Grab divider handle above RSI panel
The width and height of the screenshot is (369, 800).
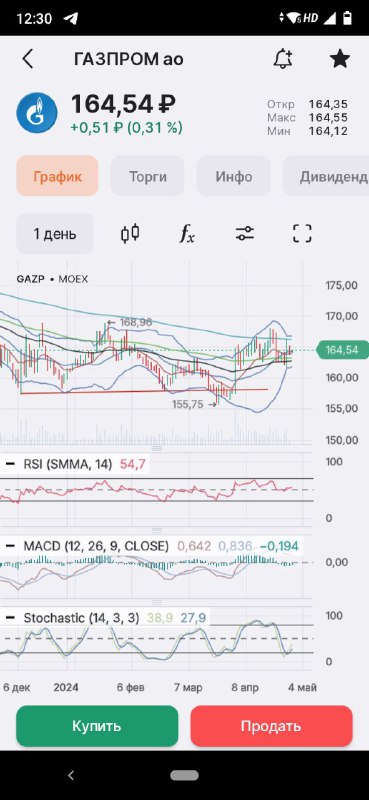pos(157,448)
